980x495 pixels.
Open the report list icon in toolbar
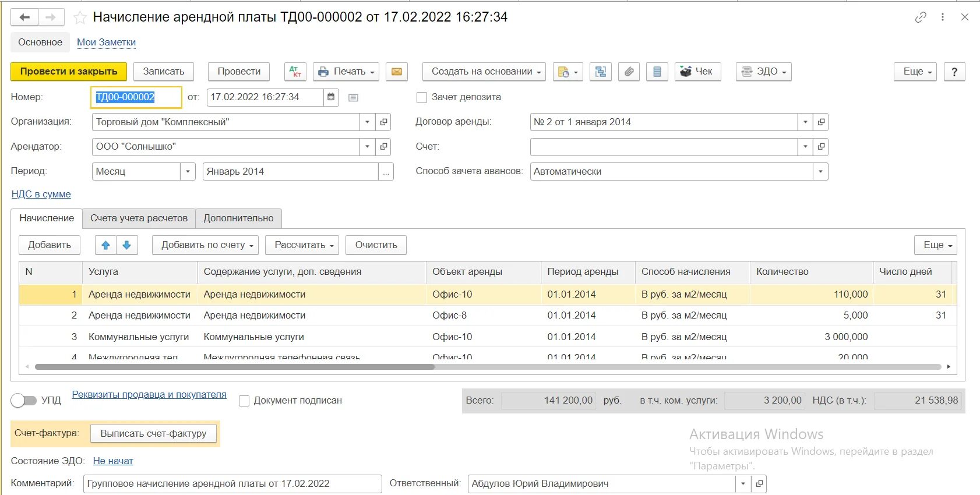pos(657,72)
